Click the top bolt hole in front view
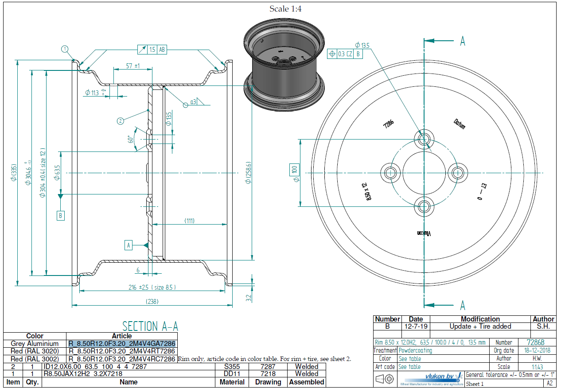The width and height of the screenshot is (561, 392). click(x=424, y=139)
